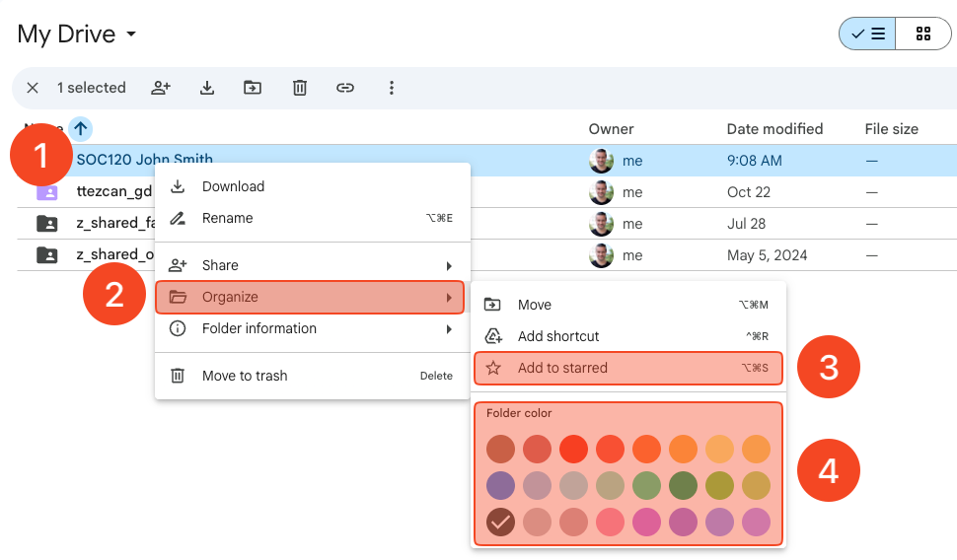Click the move-to-folder toolbar icon
The width and height of the screenshot is (957, 560).
[252, 88]
